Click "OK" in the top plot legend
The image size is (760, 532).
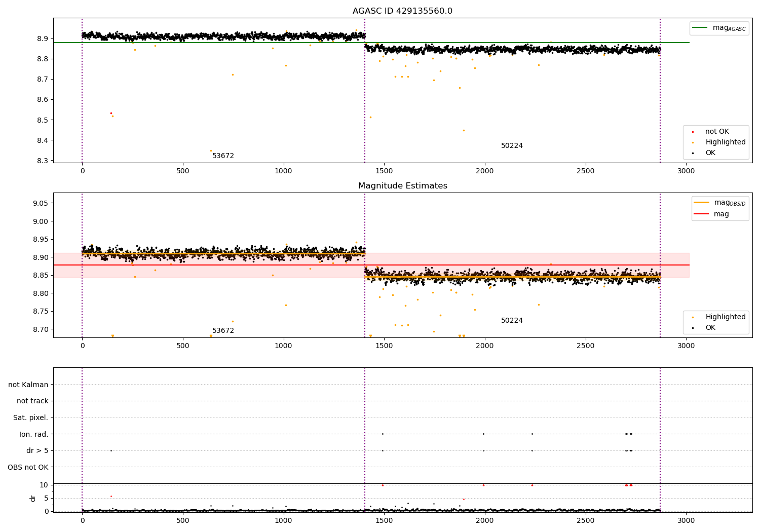(710, 153)
